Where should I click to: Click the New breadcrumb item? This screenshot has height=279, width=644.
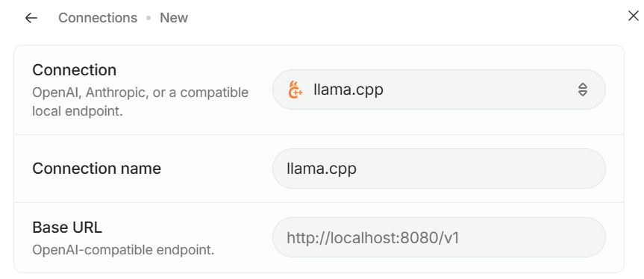pos(174,18)
